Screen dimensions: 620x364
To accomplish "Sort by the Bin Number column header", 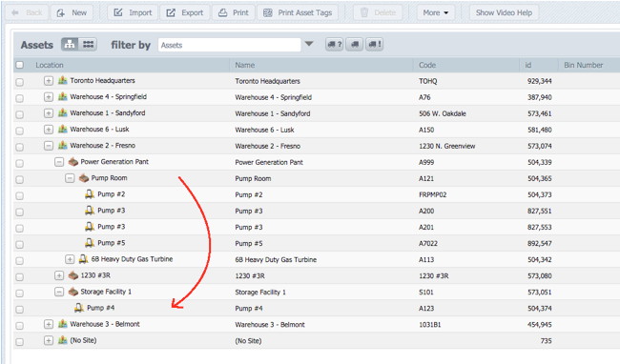I will pos(583,65).
